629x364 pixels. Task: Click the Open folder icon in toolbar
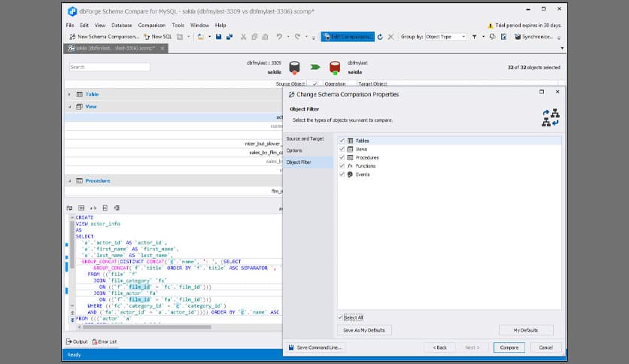[x=201, y=37]
